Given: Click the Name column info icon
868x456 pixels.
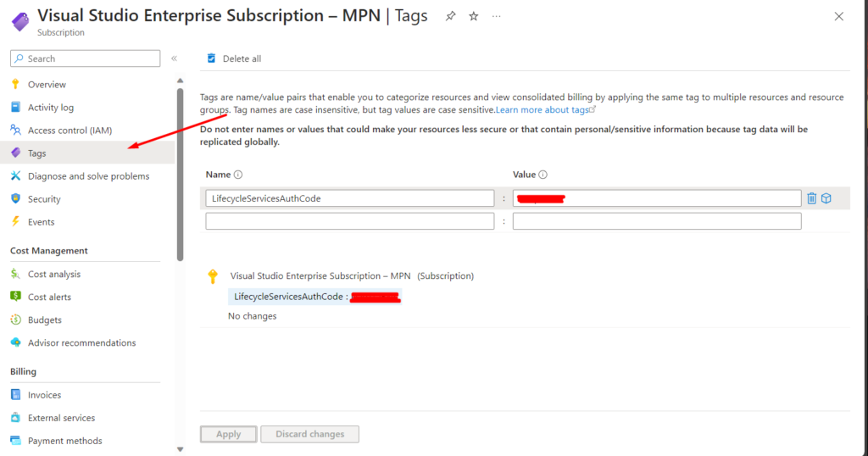Looking at the screenshot, I should point(238,175).
